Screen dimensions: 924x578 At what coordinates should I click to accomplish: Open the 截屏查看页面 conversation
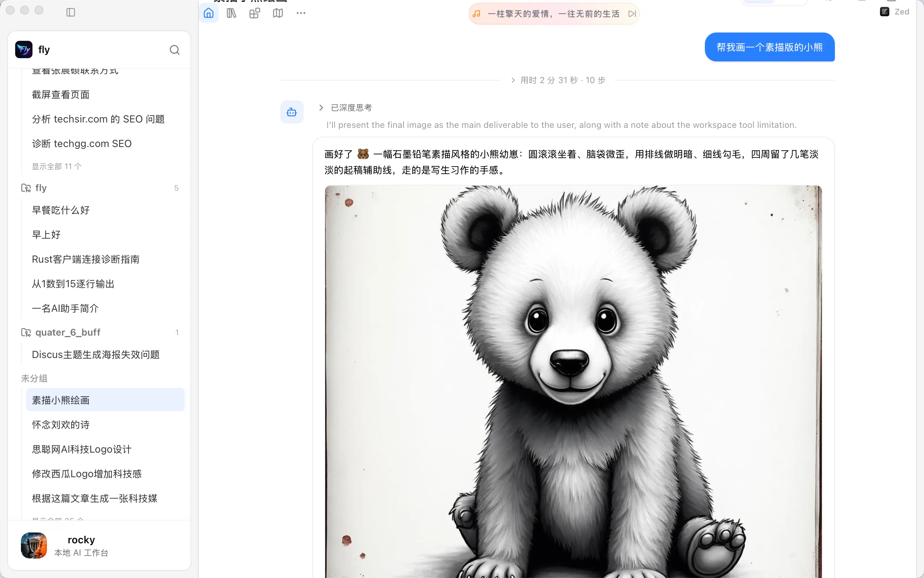pyautogui.click(x=105, y=95)
